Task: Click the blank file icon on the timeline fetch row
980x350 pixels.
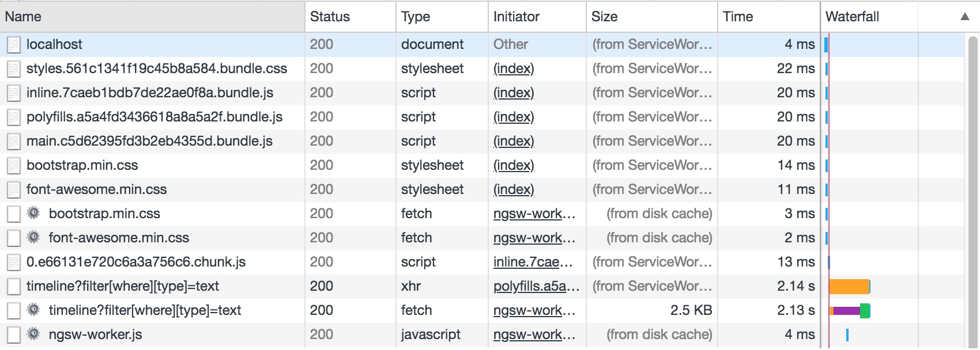Action: click(13, 311)
